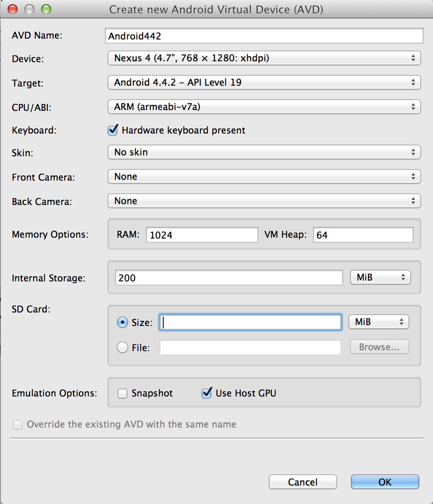The width and height of the screenshot is (433, 504).
Task: Click the AVD Name text field
Action: click(x=263, y=36)
